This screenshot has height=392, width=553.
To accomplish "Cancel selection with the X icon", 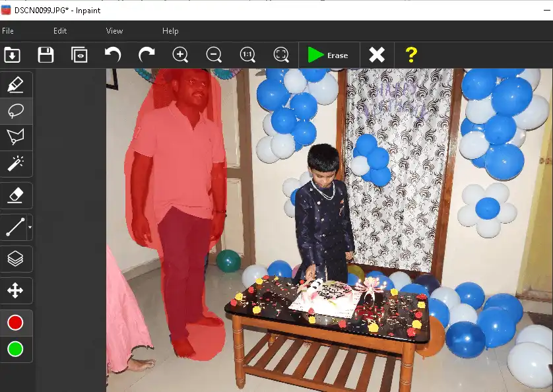I will (x=377, y=55).
